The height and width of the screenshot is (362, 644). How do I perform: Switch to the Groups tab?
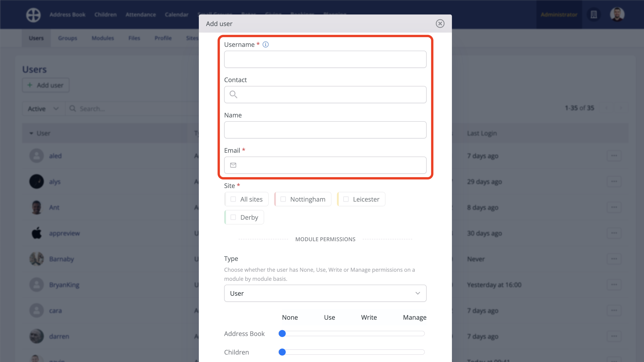pos(68,38)
